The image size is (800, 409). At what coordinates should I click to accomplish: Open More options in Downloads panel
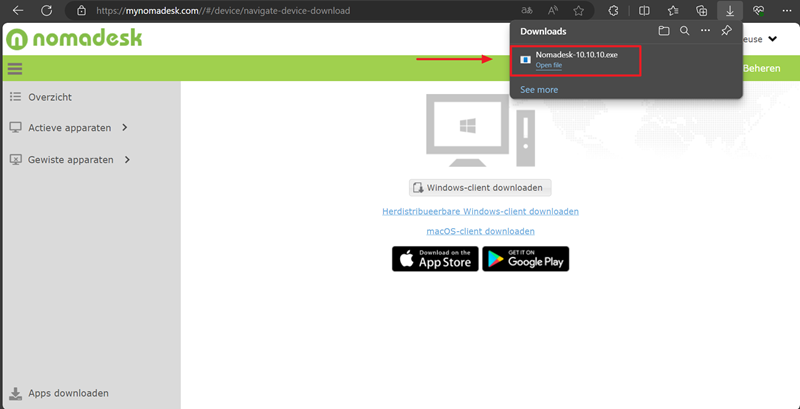(x=706, y=31)
